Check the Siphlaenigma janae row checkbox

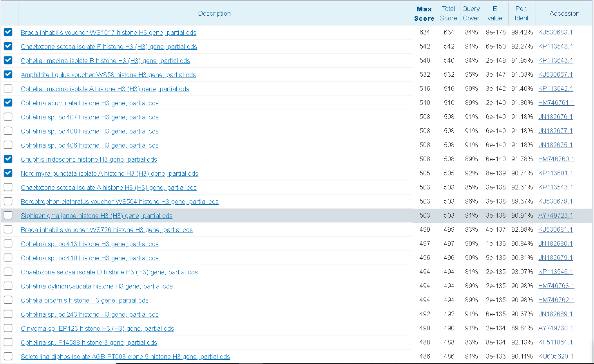8,215
